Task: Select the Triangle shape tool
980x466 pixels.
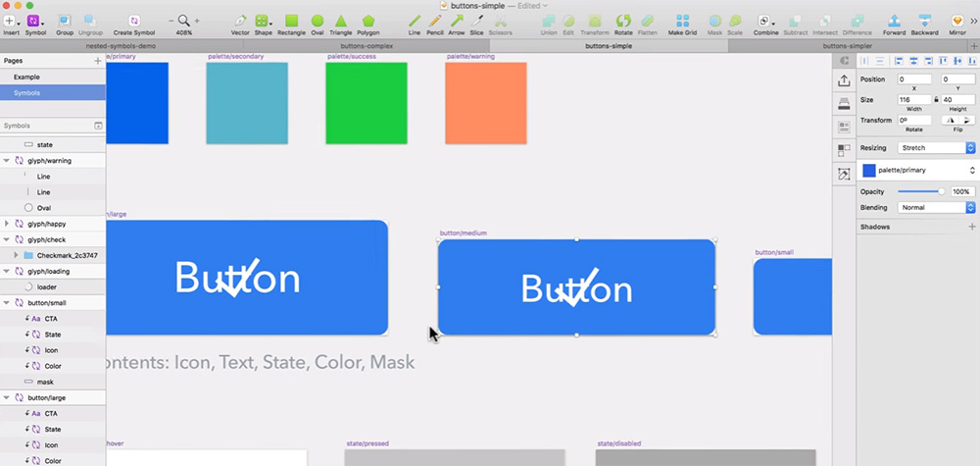Action: click(x=341, y=22)
